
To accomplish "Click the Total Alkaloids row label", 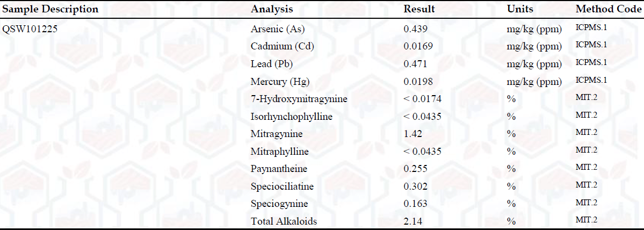I will (284, 221).
